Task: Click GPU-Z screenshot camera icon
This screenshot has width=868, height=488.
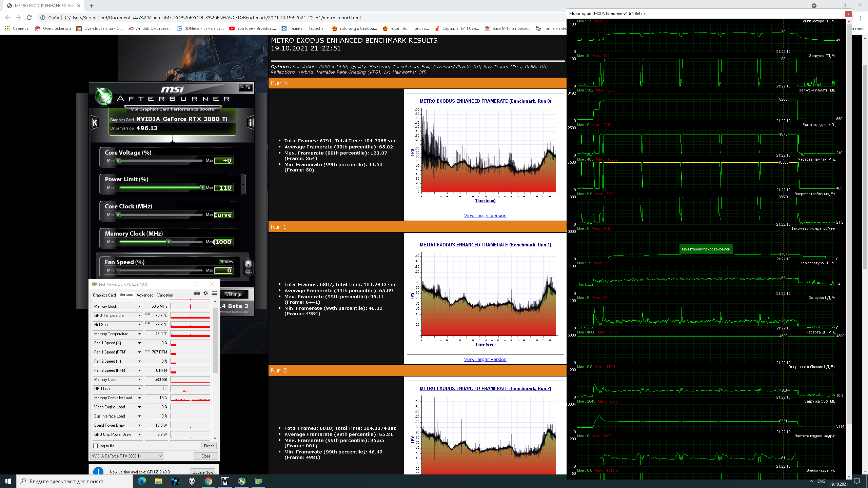Action: pyautogui.click(x=197, y=293)
